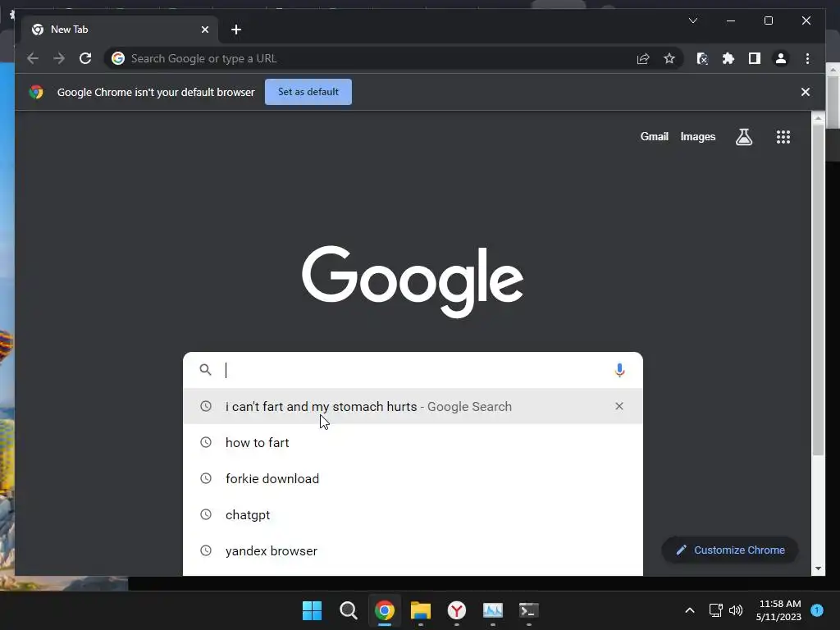
Task: Show hidden system tray icons
Action: (x=689, y=610)
